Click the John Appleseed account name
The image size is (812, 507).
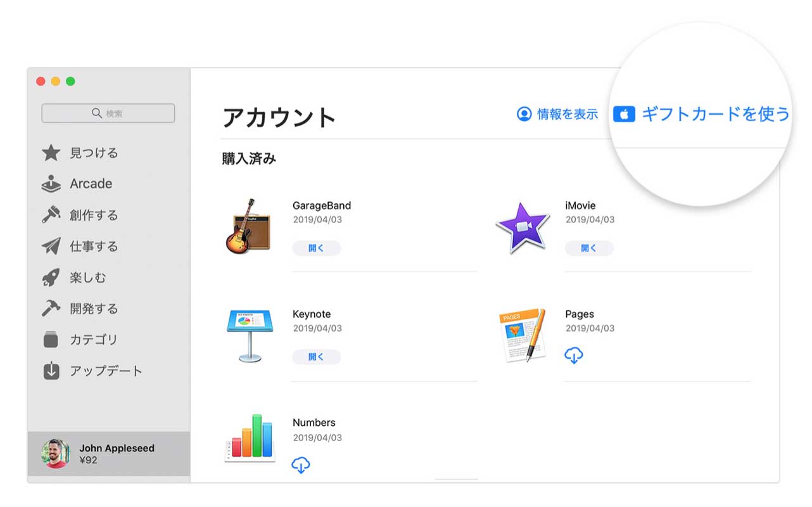pyautogui.click(x=117, y=448)
